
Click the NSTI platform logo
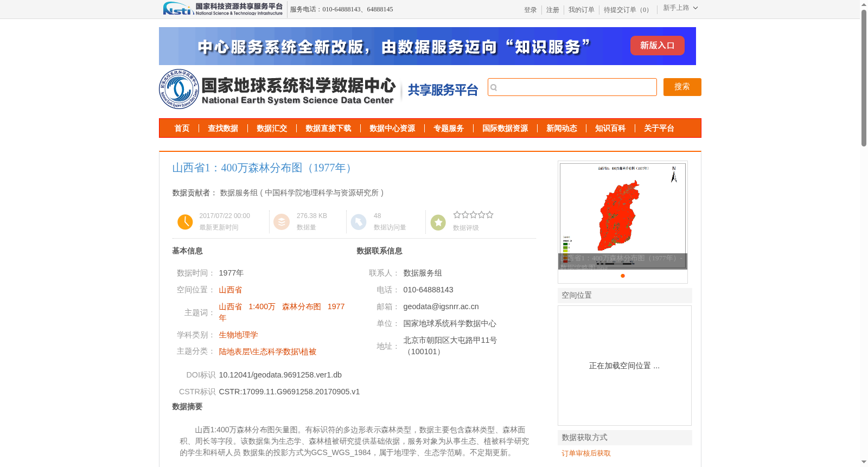(x=223, y=9)
